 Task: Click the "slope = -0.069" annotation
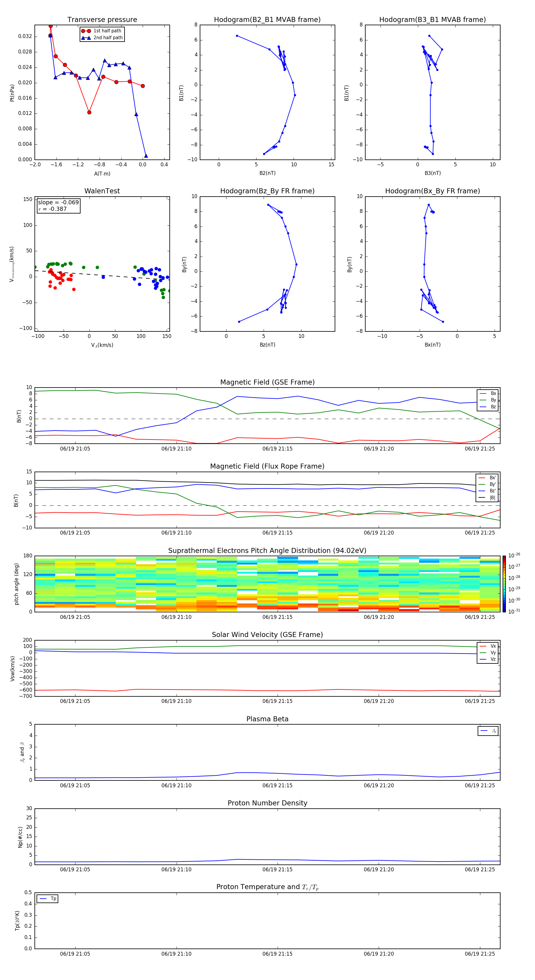click(x=58, y=203)
